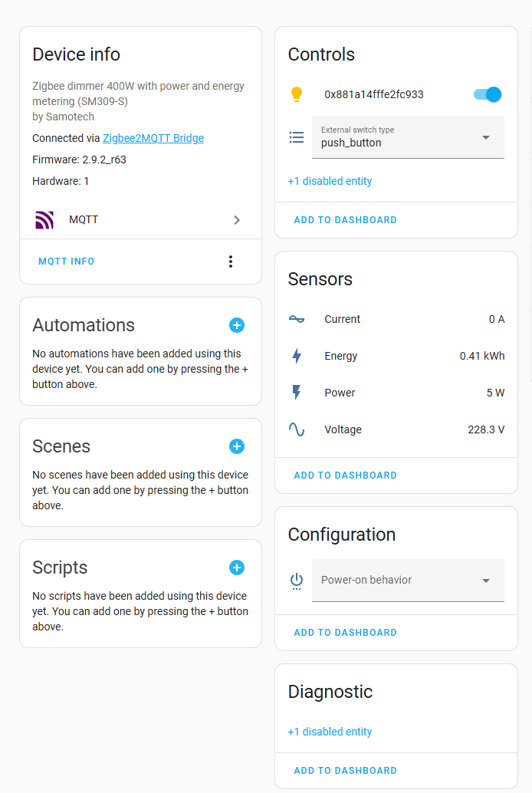Add a new scene with plus icon
The width and height of the screenshot is (532, 793).
237,446
